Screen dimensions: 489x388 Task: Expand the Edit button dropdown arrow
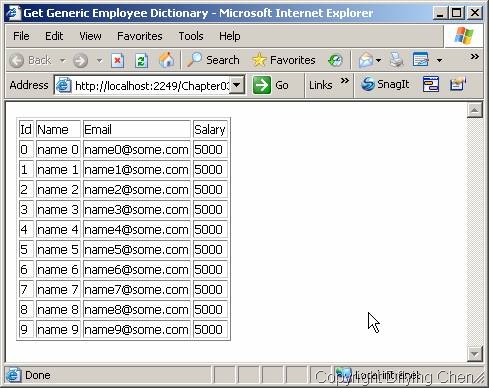pyautogui.click(x=439, y=61)
